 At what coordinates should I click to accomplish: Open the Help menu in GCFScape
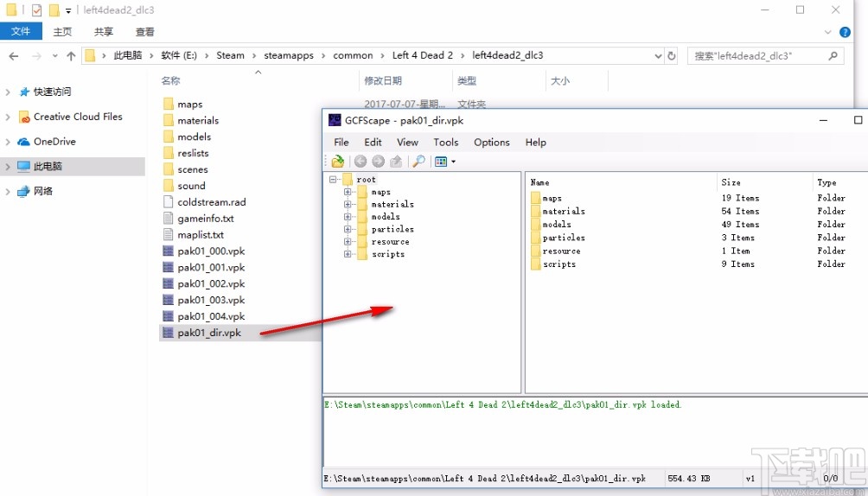click(x=536, y=143)
